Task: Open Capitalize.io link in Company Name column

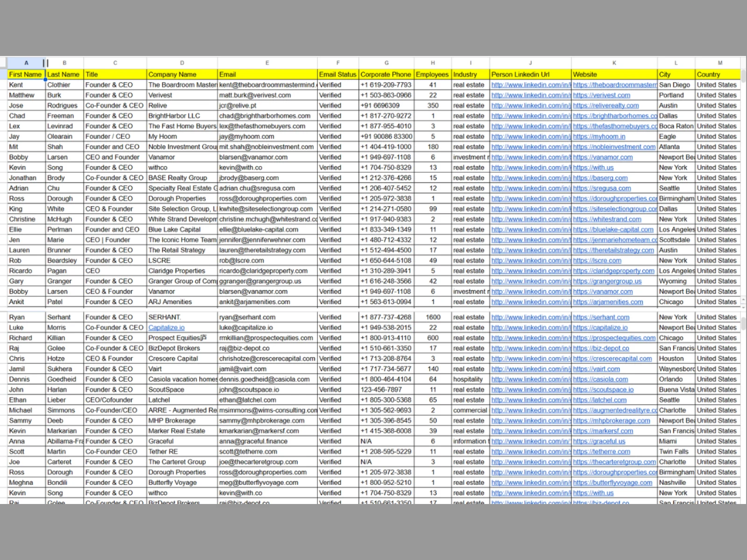Action: coord(166,328)
